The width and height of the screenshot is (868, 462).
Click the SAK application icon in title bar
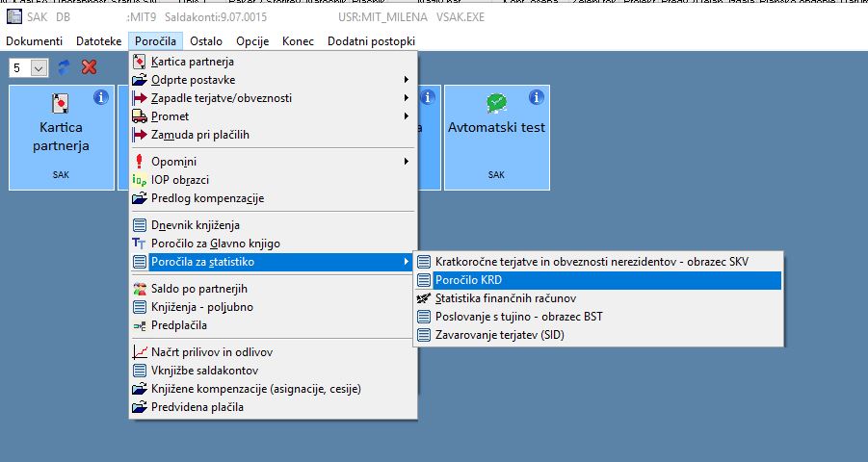pyautogui.click(x=13, y=16)
